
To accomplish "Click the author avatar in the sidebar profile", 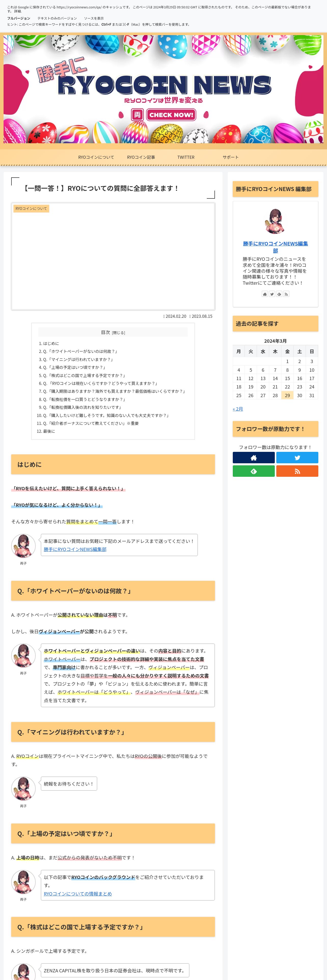I will click(x=276, y=221).
